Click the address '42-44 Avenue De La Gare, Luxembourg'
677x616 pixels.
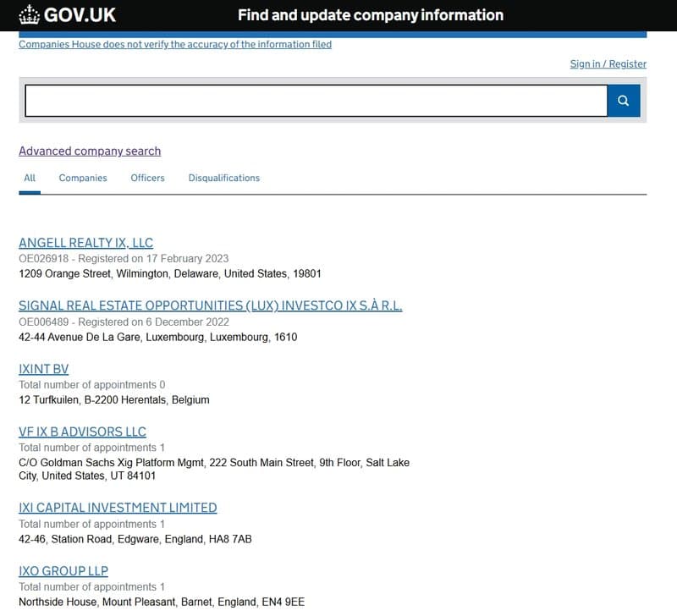157,337
